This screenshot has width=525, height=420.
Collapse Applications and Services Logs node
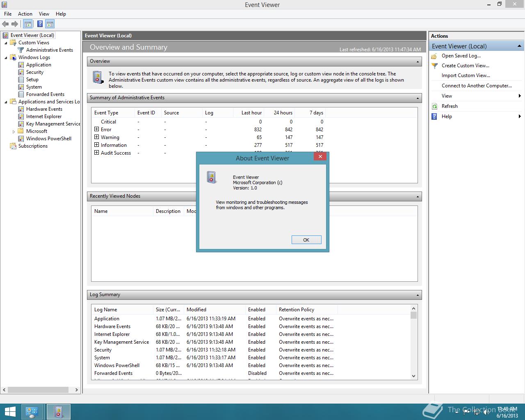[x=6, y=102]
